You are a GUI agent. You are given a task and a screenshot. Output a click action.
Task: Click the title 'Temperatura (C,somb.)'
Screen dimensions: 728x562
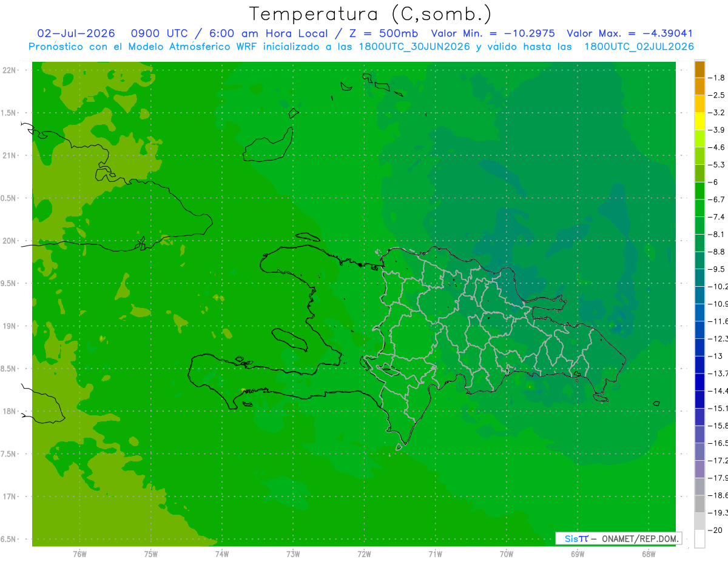tap(371, 14)
